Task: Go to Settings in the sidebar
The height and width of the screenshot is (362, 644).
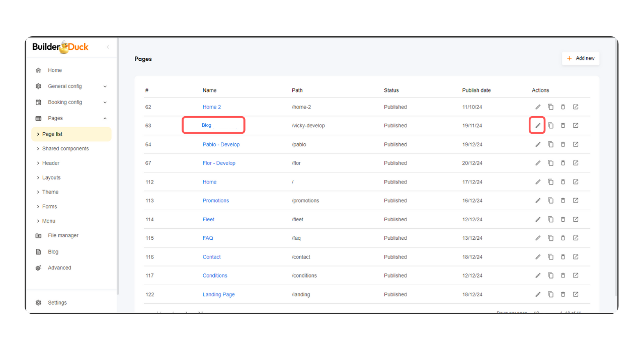Action: [57, 303]
